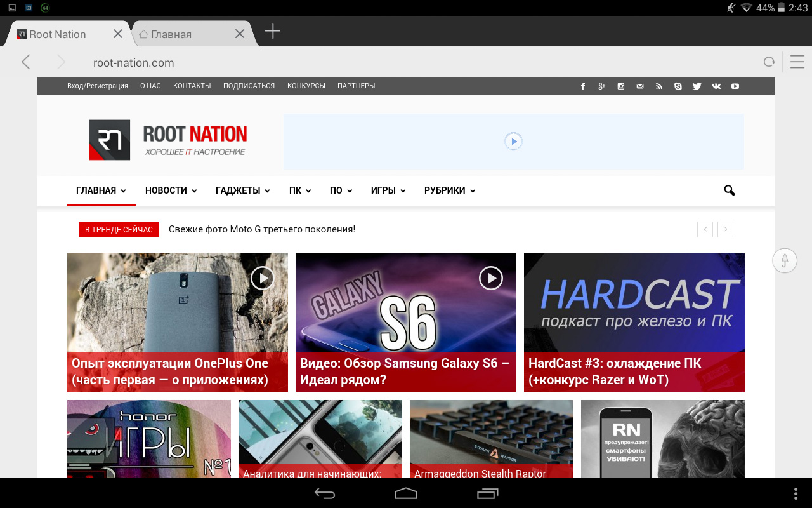Go back to the previous page
Screen dimensions: 812x508
tap(26, 62)
